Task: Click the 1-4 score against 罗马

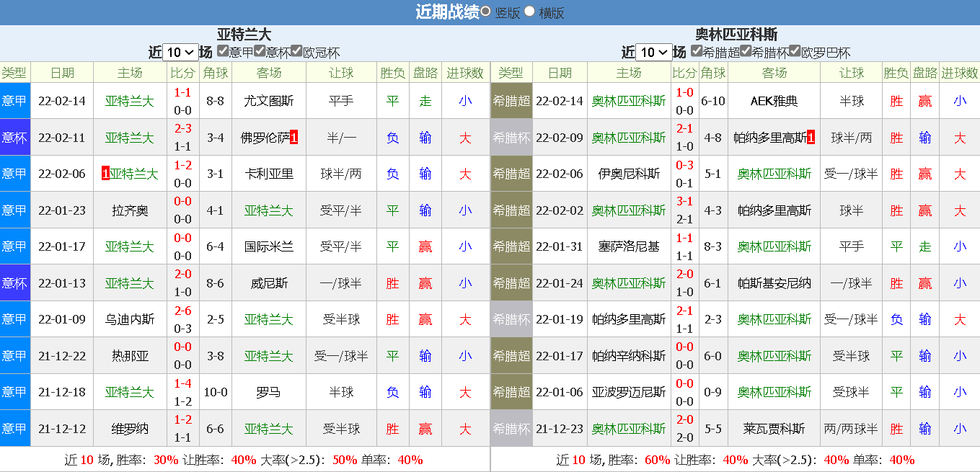Action: point(183,383)
